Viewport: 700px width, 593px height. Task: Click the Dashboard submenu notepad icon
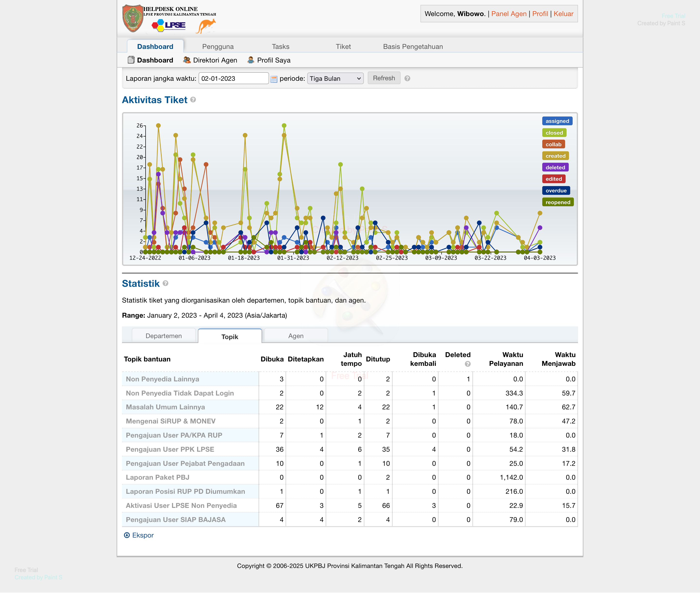[131, 60]
